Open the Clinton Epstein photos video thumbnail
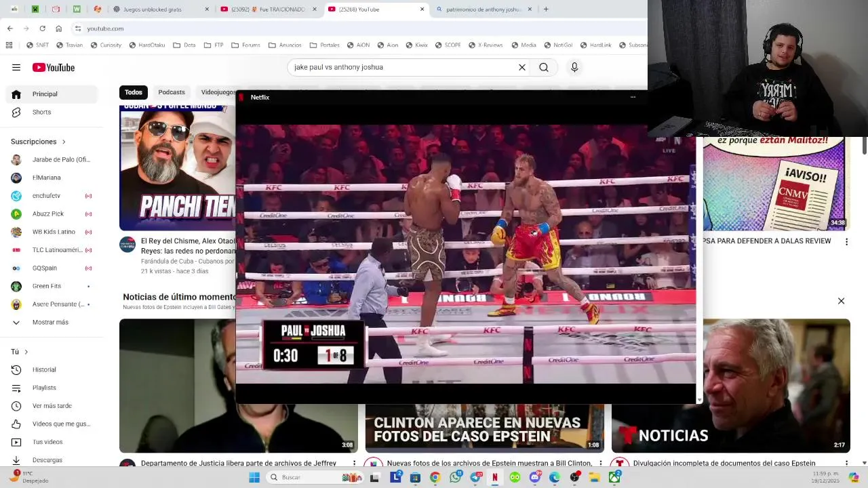 point(484,428)
